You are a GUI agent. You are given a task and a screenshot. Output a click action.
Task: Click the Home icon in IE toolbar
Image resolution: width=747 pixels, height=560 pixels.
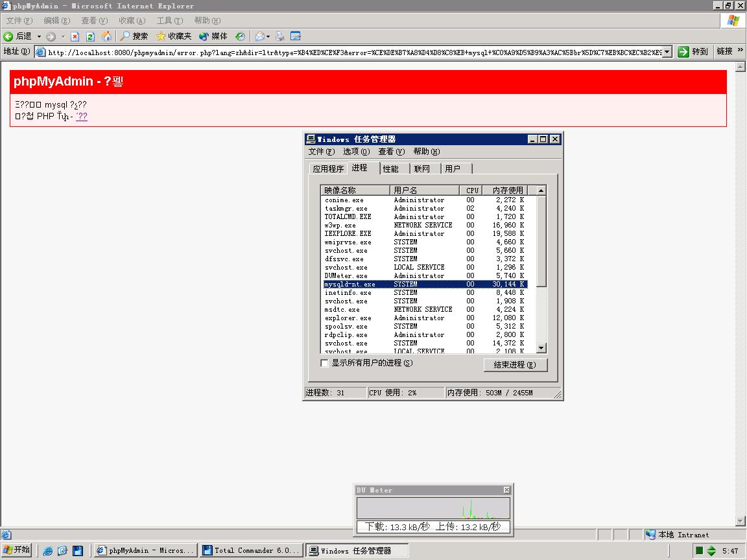107,36
